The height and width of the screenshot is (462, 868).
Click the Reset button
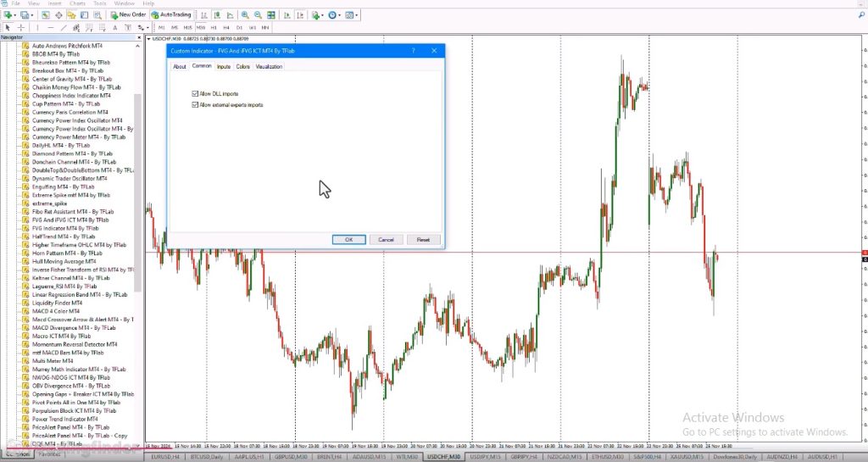coord(424,240)
